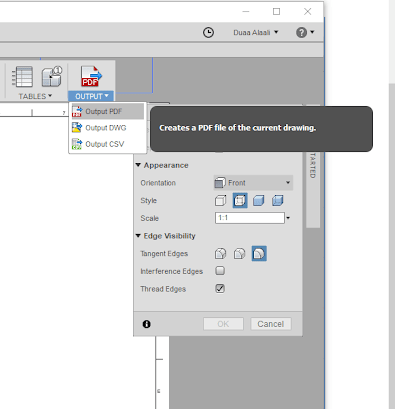395x409 pixels.
Task: Click the OK button
Action: [x=223, y=324]
